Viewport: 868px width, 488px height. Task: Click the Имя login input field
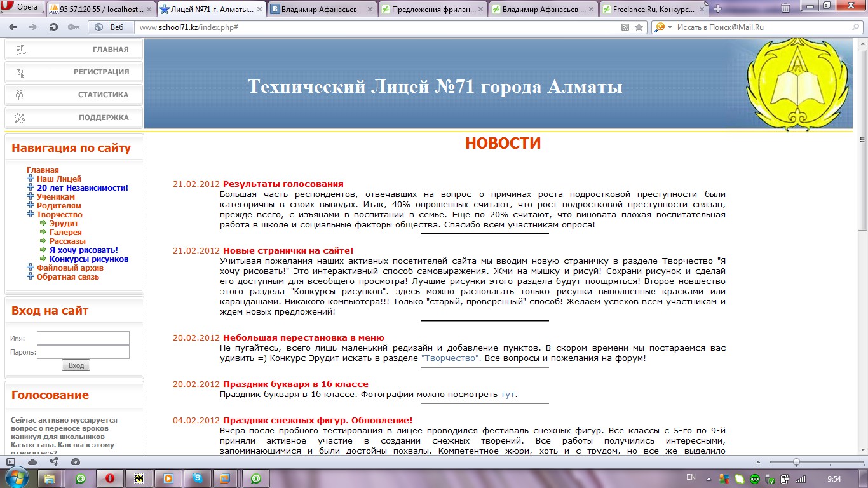(83, 338)
